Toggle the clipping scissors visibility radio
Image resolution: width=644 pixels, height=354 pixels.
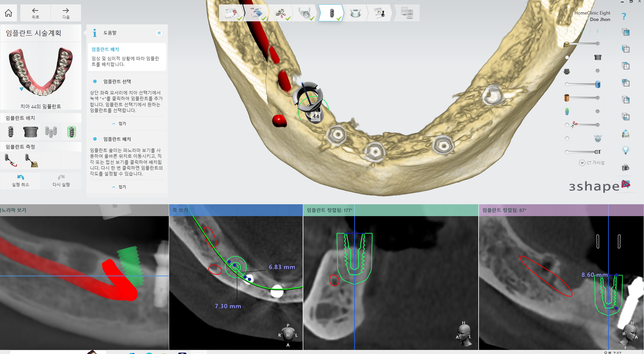coord(567,125)
